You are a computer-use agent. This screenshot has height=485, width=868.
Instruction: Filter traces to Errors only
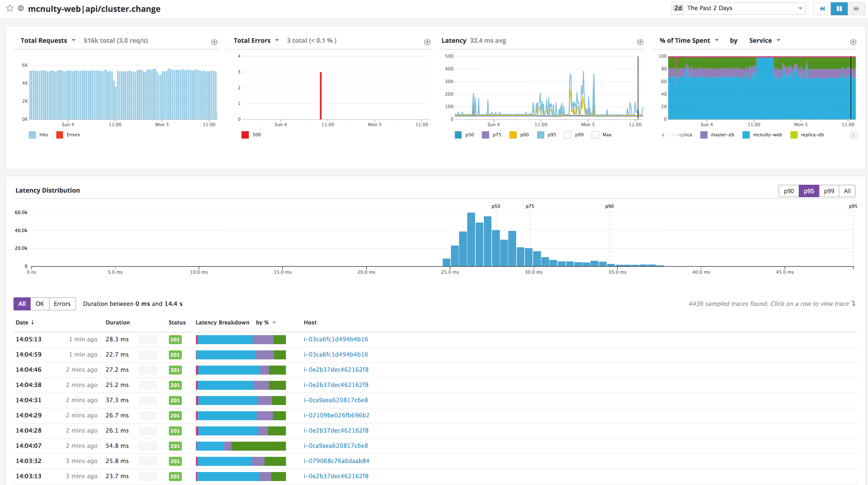62,304
